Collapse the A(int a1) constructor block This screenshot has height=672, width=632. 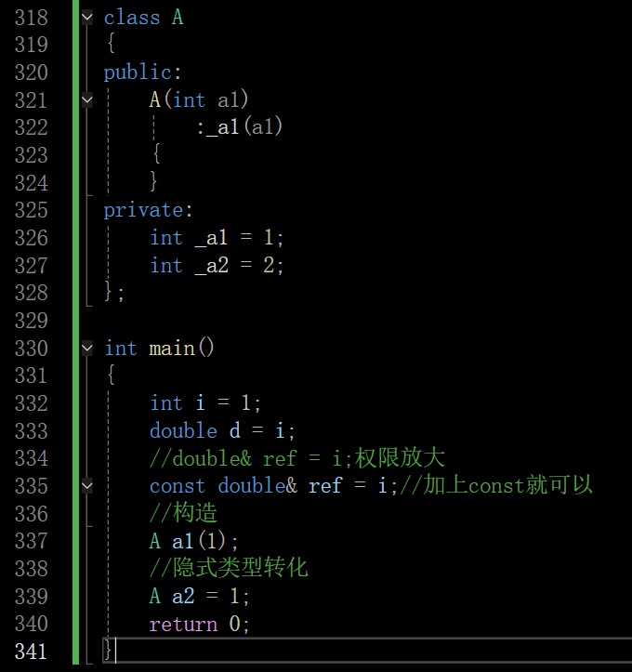click(x=87, y=100)
